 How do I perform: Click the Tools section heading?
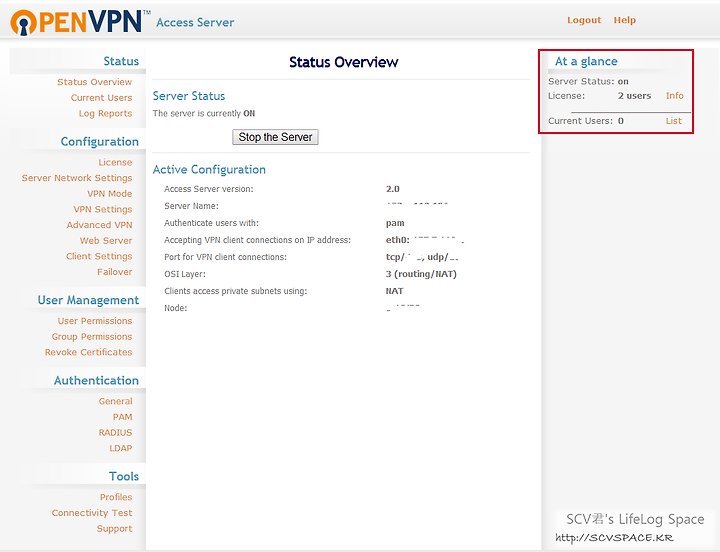tap(124, 476)
